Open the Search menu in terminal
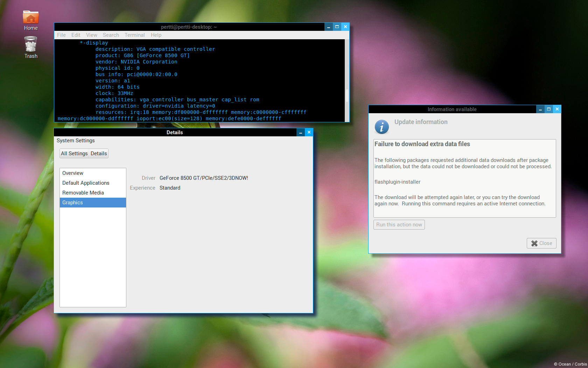 point(111,35)
